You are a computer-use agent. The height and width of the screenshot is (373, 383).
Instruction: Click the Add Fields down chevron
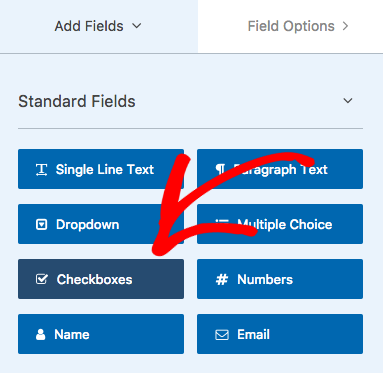point(137,26)
